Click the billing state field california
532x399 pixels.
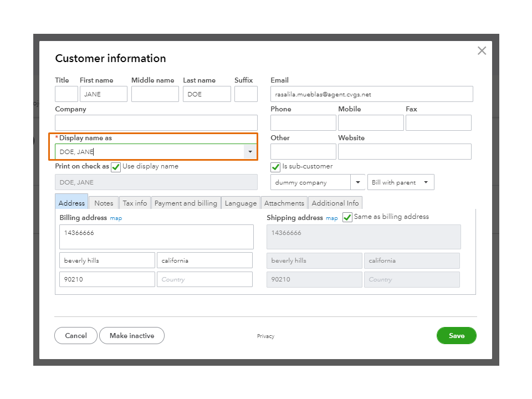[204, 260]
